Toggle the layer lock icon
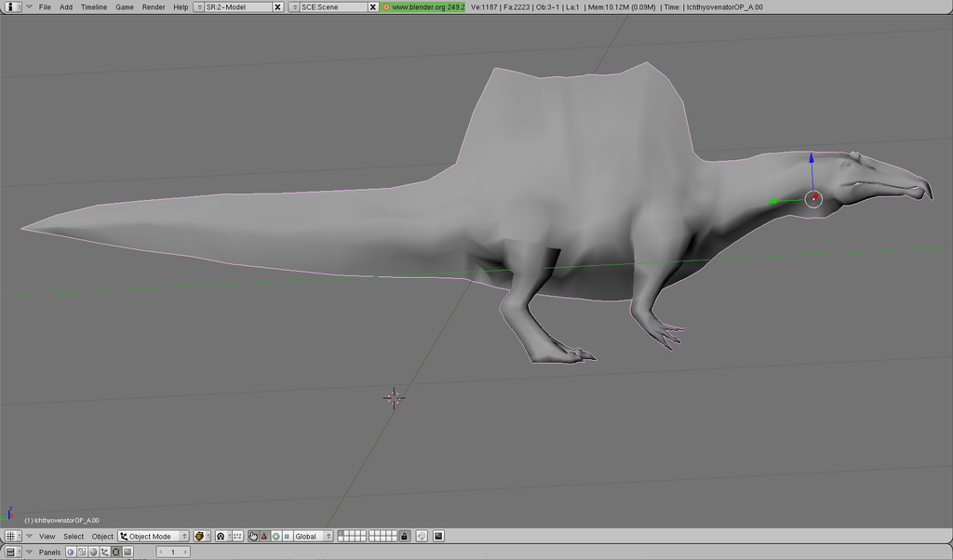This screenshot has height=560, width=953. (x=404, y=536)
